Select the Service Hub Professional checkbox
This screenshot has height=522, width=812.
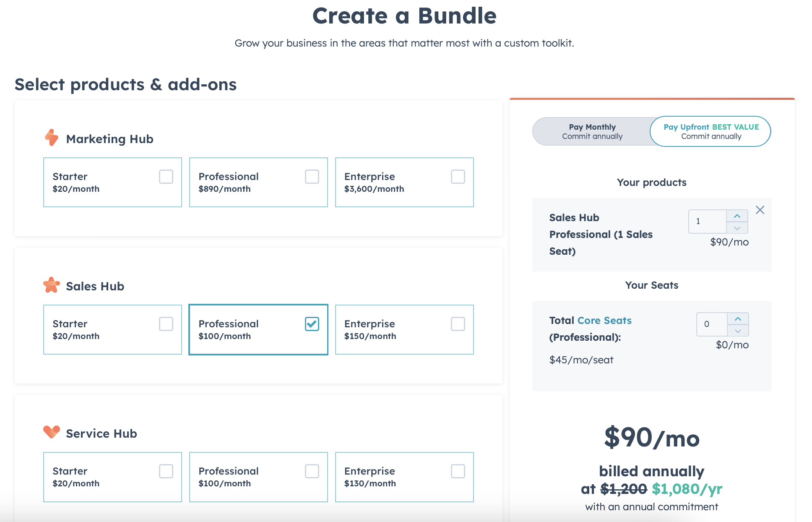tap(312, 471)
